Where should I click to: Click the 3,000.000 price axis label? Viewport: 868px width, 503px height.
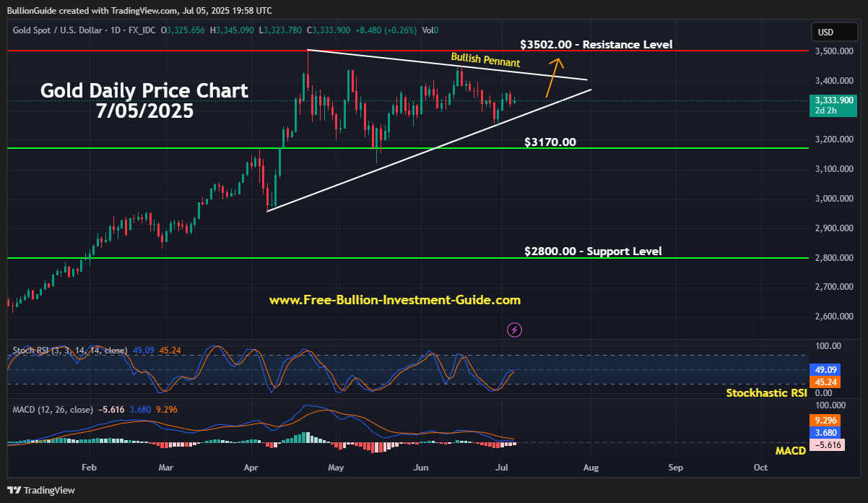pos(833,199)
